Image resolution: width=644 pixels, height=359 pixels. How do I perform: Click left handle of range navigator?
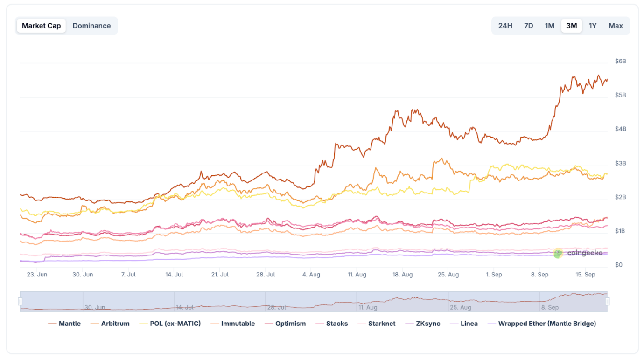tap(20, 302)
